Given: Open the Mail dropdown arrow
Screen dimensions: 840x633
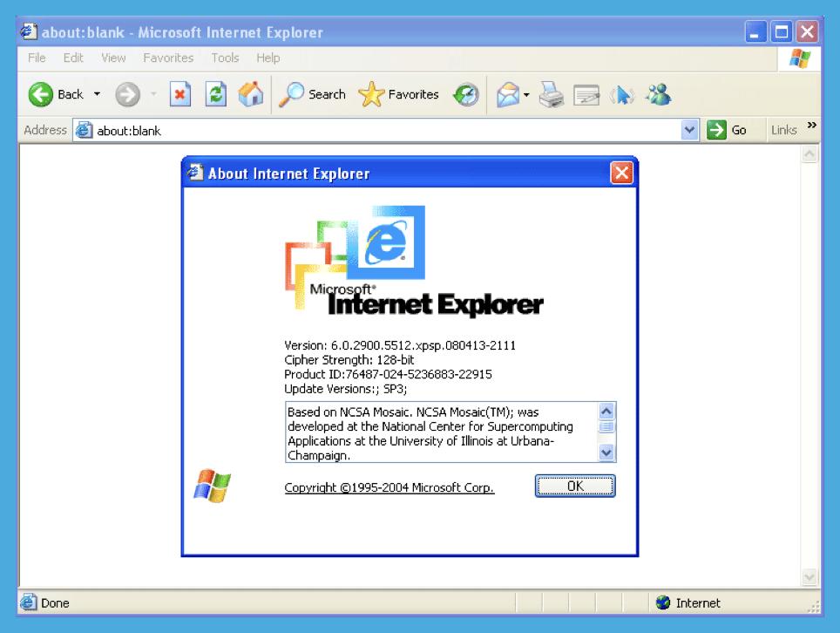Looking at the screenshot, I should (526, 95).
